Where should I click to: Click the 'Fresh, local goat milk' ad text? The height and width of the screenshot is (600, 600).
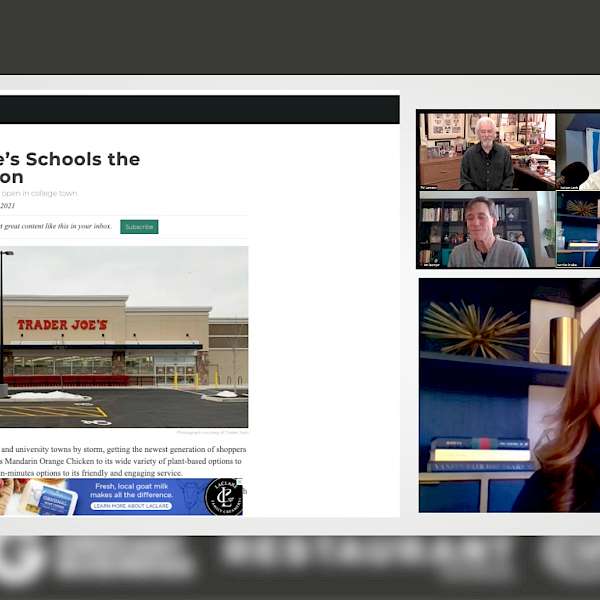[x=131, y=490]
